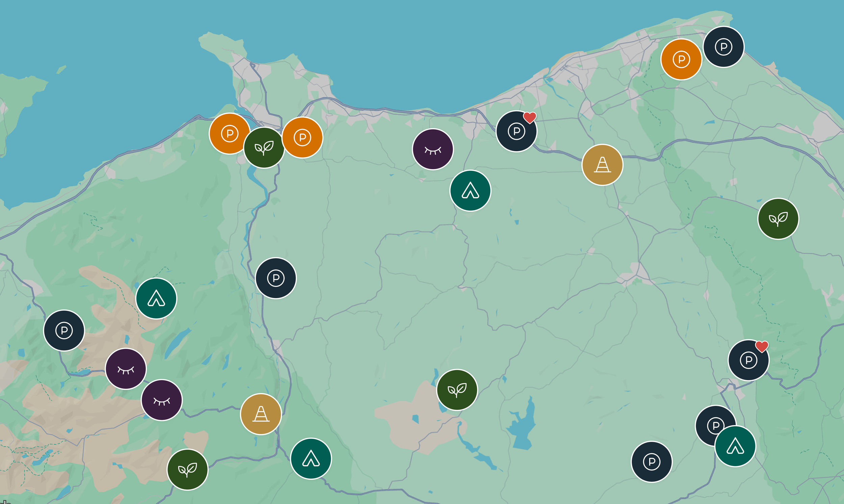The image size is (844, 504).
Task: Select the orange parking marker in the northeast corner
Action: [681, 59]
